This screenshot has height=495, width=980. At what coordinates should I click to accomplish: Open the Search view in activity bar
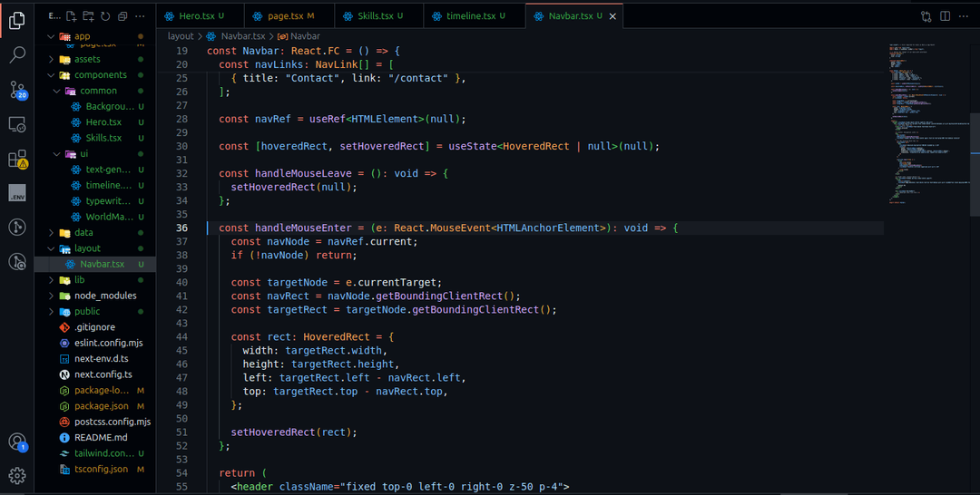click(x=16, y=54)
